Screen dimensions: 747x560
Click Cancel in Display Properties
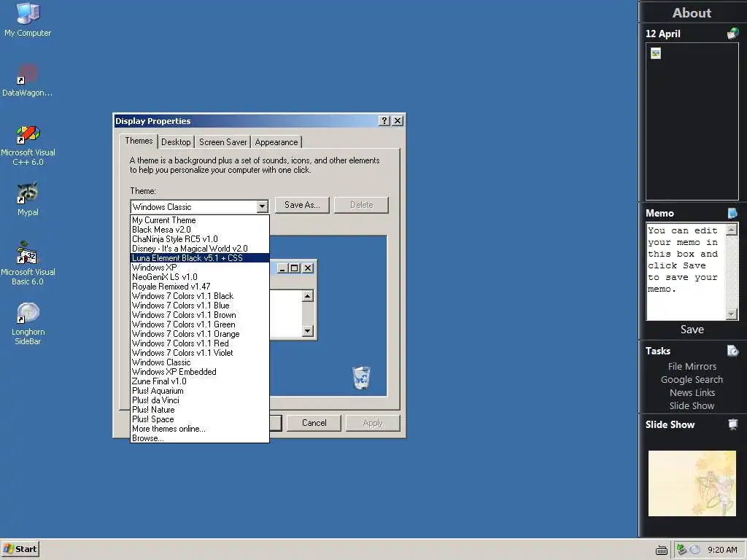tap(314, 423)
